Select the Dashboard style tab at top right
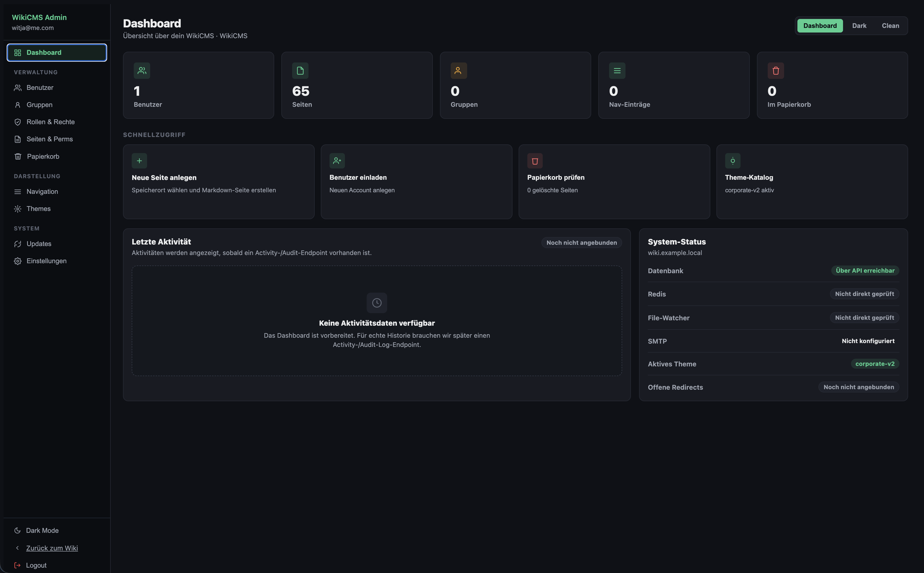 tap(820, 26)
